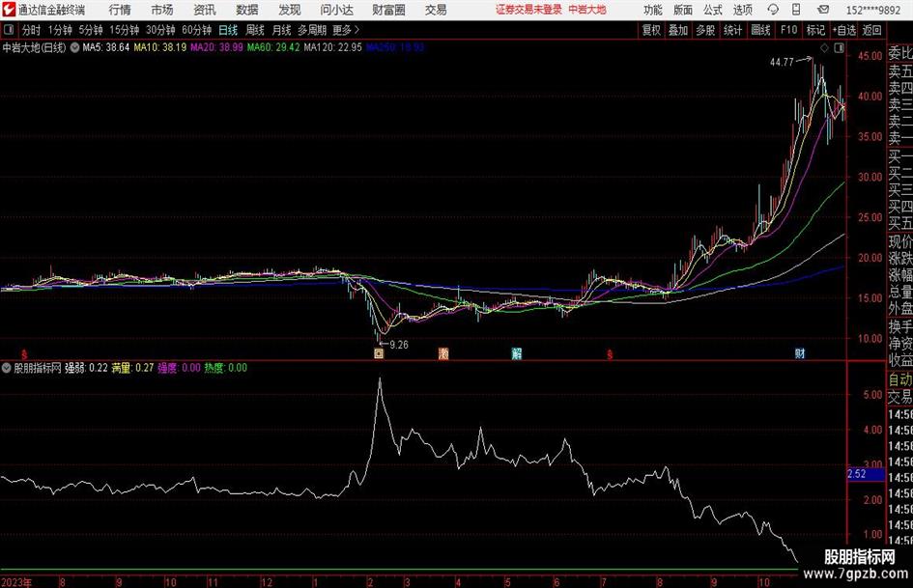Click the 满里: 0.27 indicator value

(132, 368)
